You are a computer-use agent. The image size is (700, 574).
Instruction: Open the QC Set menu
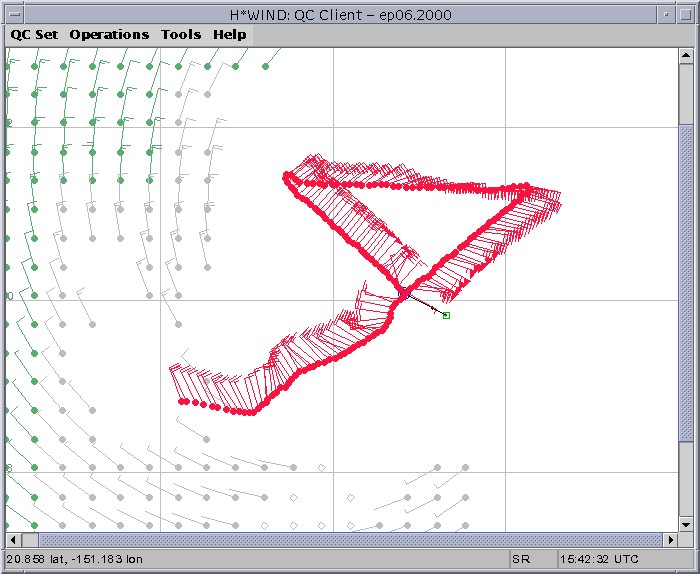(x=34, y=34)
